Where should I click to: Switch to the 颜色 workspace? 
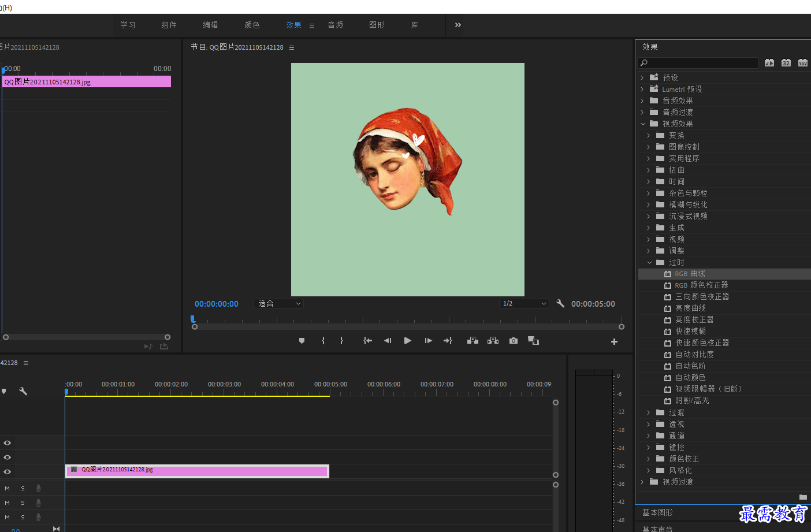(252, 25)
